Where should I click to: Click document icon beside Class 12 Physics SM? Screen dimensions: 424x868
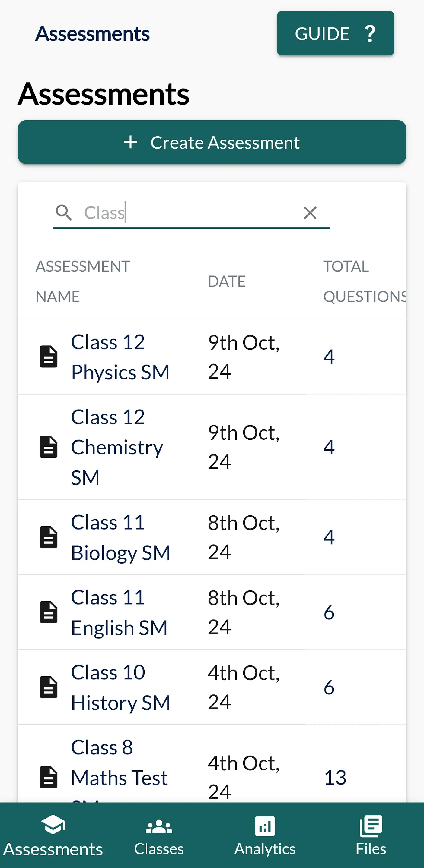49,357
